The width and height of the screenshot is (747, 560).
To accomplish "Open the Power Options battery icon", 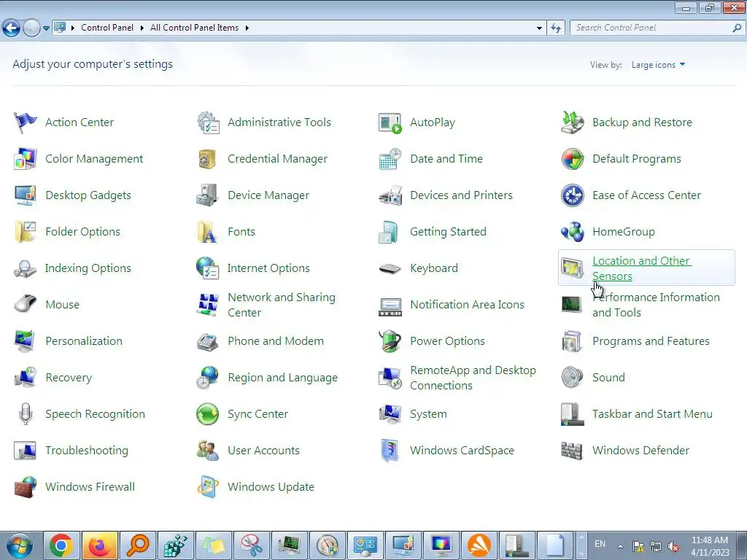I will coord(390,341).
